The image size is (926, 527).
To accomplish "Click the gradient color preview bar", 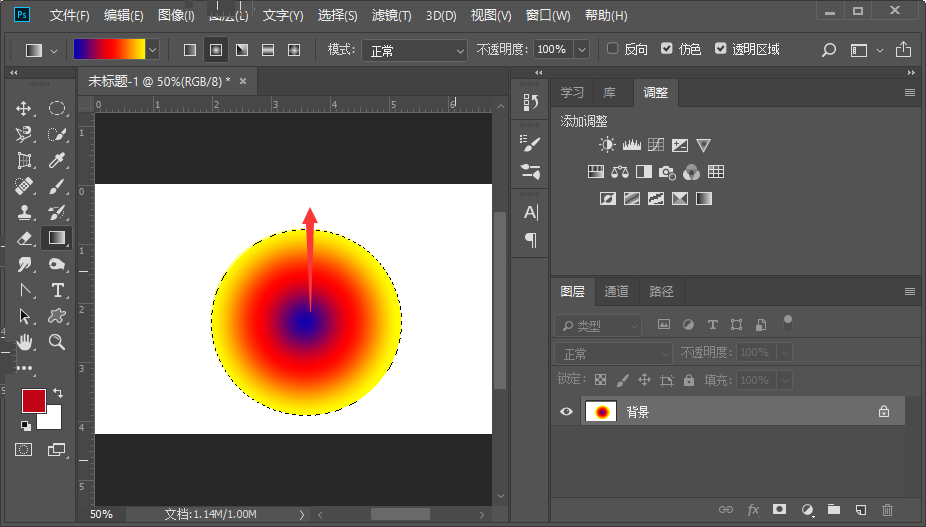I will pos(109,50).
